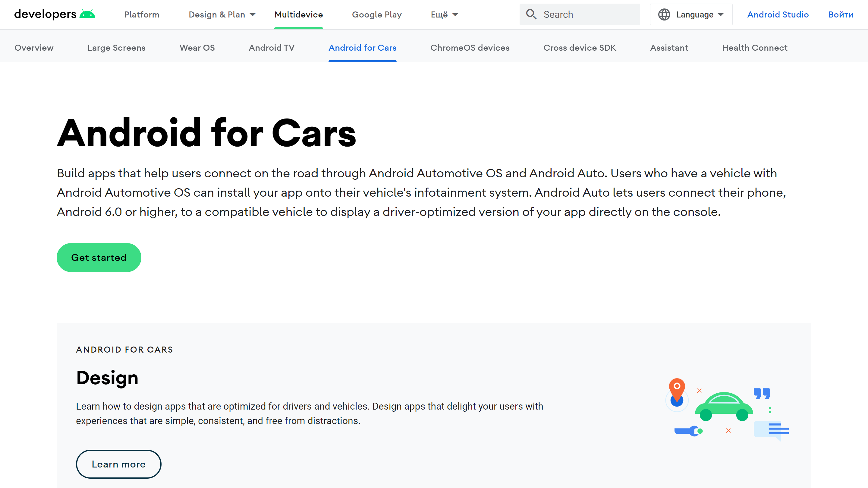Screen dimensions: 868x488
Task: Go to the Google Play section
Action: 376,14
